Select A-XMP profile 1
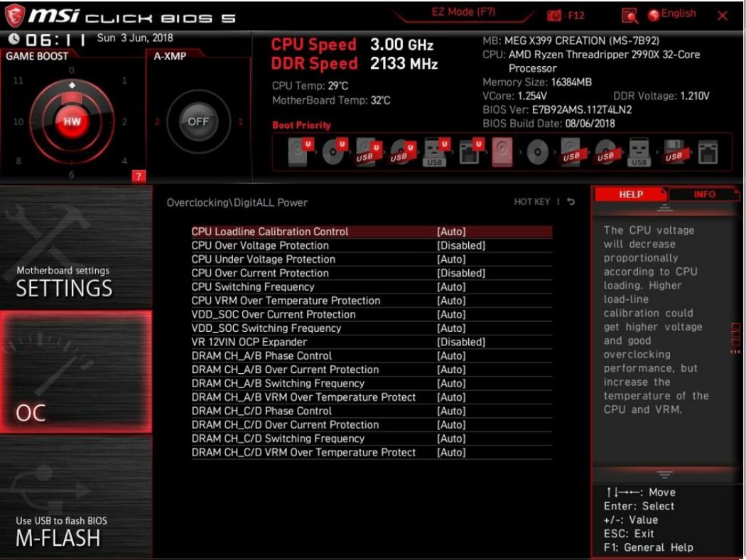Viewport: 746px width, 560px height. [x=240, y=122]
